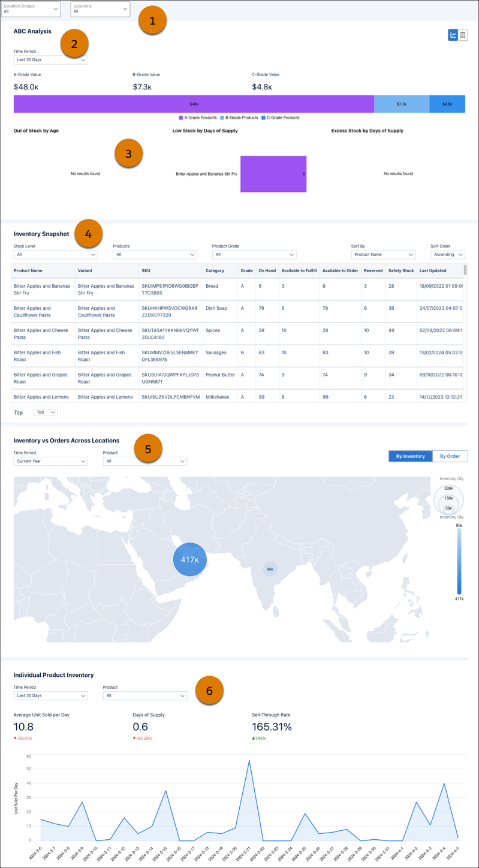Image resolution: width=479 pixels, height=868 pixels.
Task: Open the Products filter in Inventory Snapshot
Action: [155, 255]
